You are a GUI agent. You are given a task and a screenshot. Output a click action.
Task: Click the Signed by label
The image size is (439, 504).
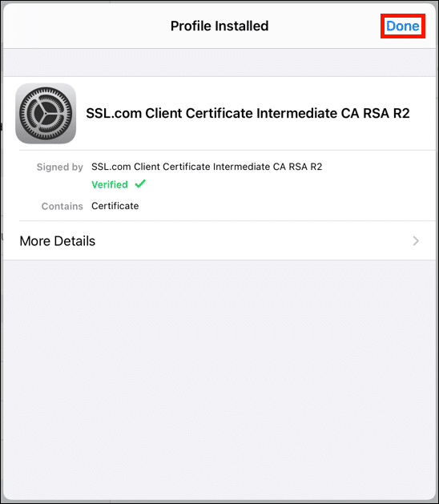[60, 167]
